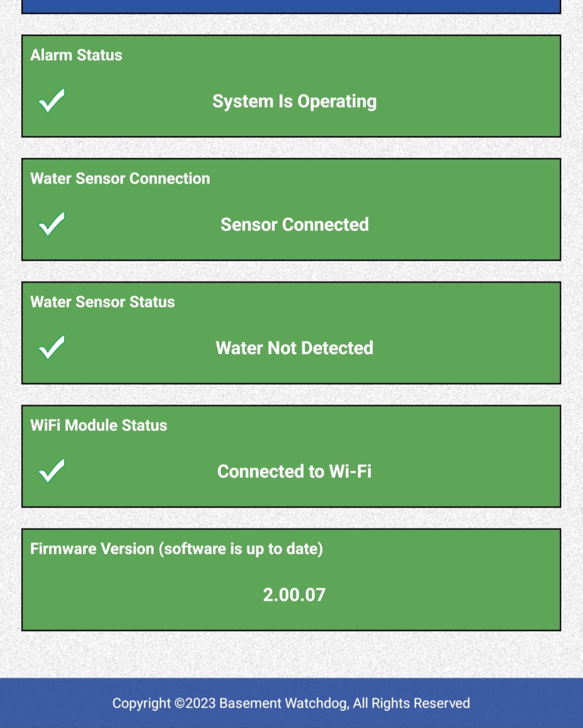This screenshot has width=583, height=728.
Task: Expand the Water Sensor Connection panel
Action: (x=290, y=209)
